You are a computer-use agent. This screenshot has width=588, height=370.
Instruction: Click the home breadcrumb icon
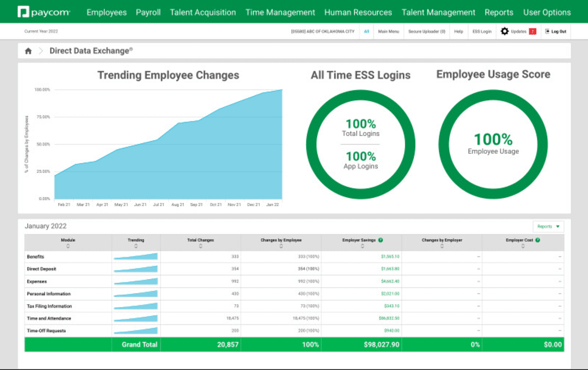(x=27, y=50)
